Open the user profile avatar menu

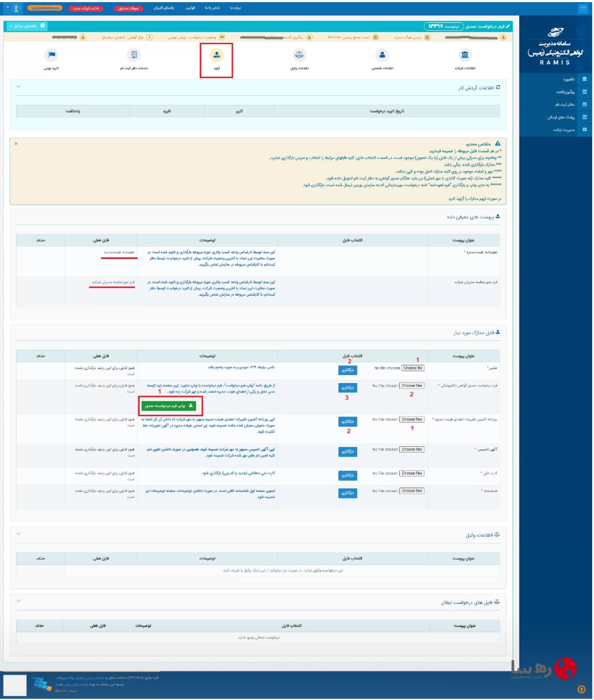pos(16,8)
